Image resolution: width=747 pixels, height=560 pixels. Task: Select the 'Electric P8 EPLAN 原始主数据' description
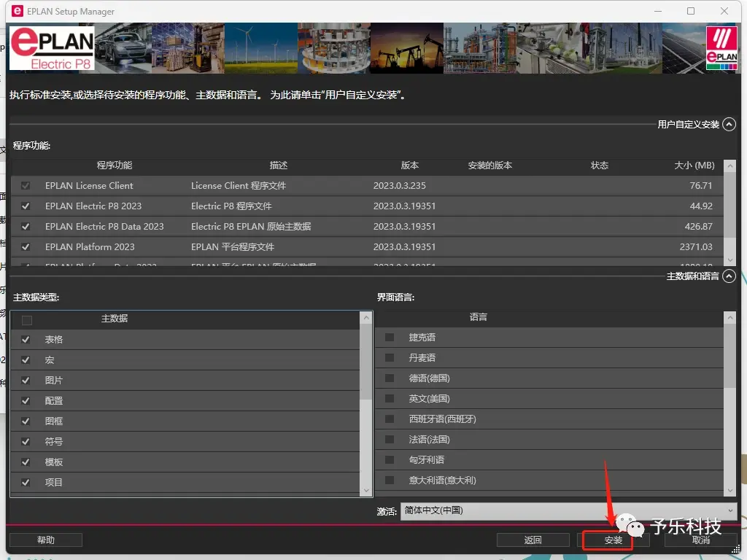(251, 227)
